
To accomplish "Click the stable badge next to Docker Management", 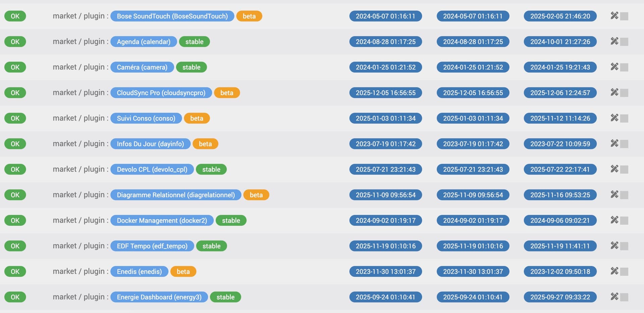I will pos(231,220).
